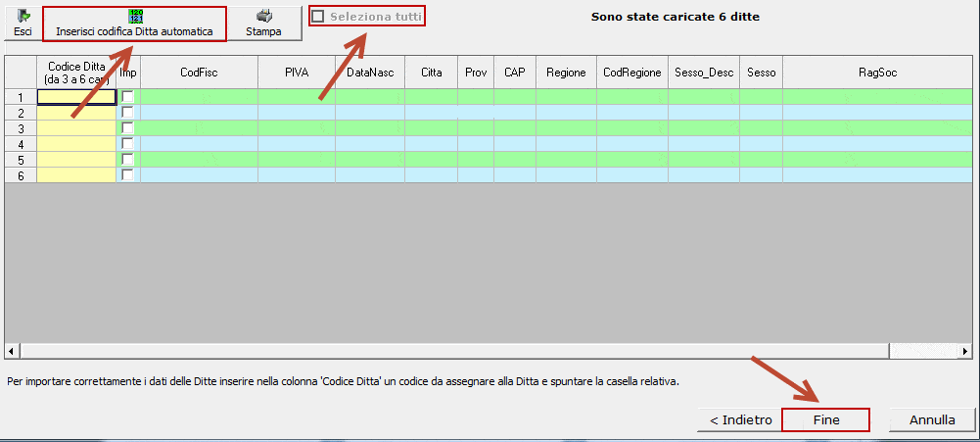Click the Stampa printer icon
The width and height of the screenshot is (980, 442).
263,17
